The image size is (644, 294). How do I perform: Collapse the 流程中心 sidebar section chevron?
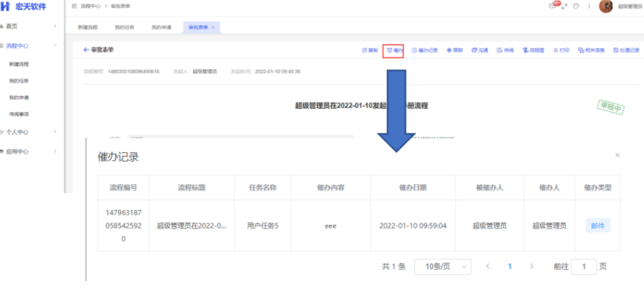(x=55, y=45)
